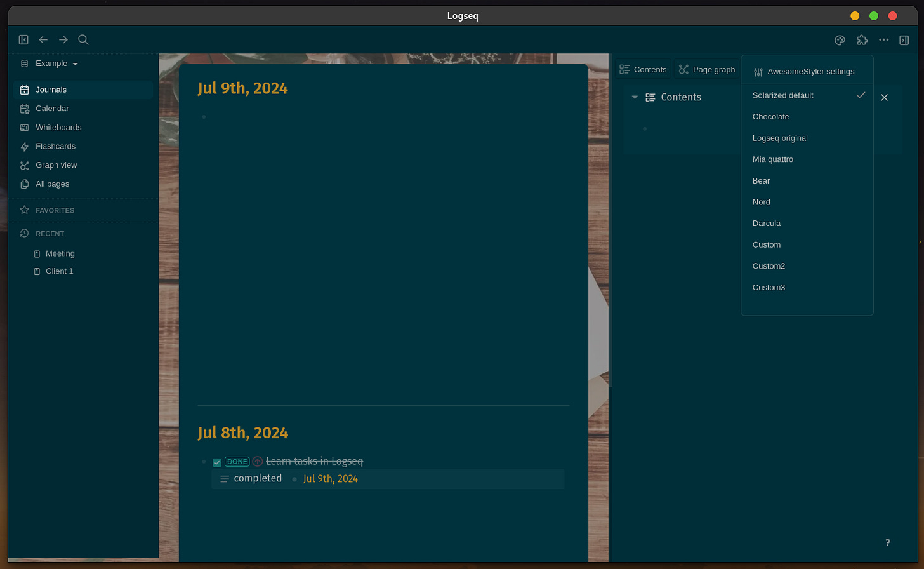The width and height of the screenshot is (924, 569).
Task: Close the Contents panel with X
Action: (x=885, y=97)
